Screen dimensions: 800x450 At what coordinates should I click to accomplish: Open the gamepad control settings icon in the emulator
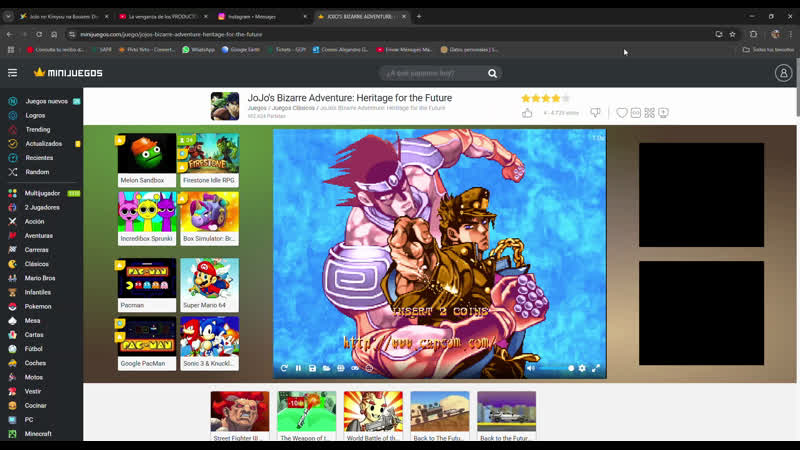point(355,368)
